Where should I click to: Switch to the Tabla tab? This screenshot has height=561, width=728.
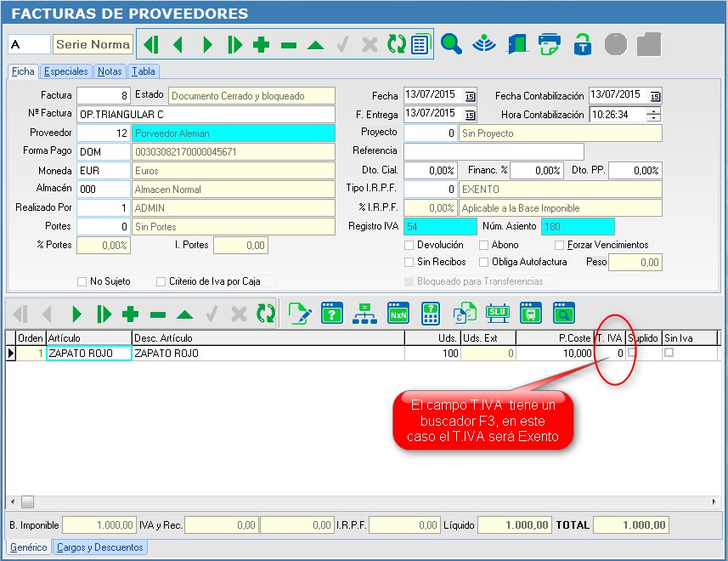point(143,71)
